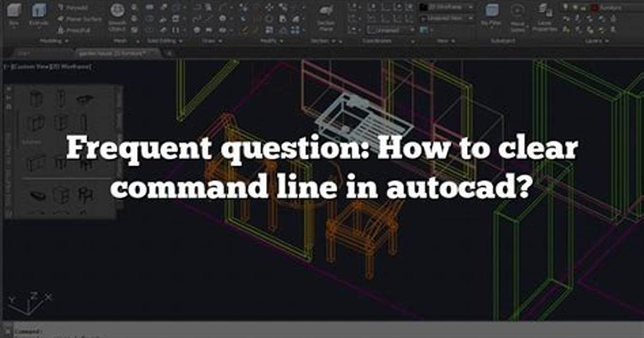Expand the Modify panel title
Screen dimensions: 644x338
point(272,41)
